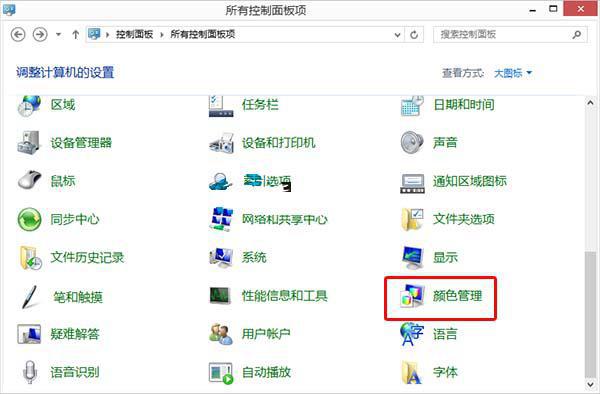The height and width of the screenshot is (394, 600).
Task: Open the 显示 display icon
Action: [412, 257]
